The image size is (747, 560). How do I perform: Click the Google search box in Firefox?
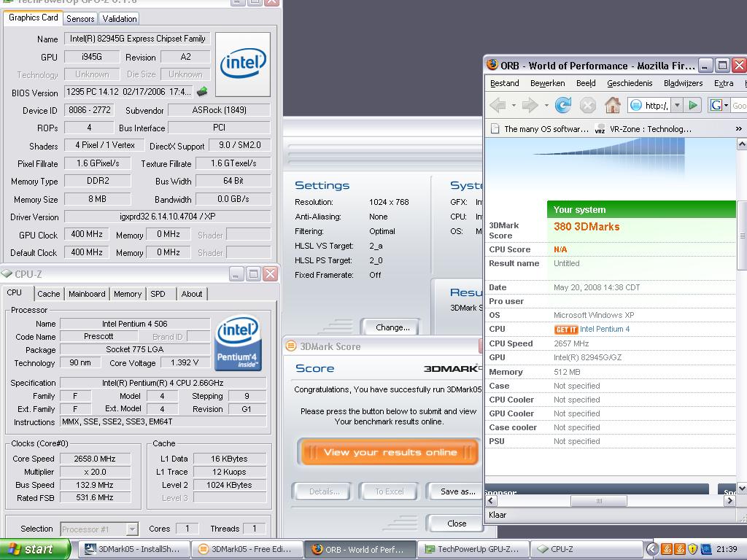click(739, 105)
